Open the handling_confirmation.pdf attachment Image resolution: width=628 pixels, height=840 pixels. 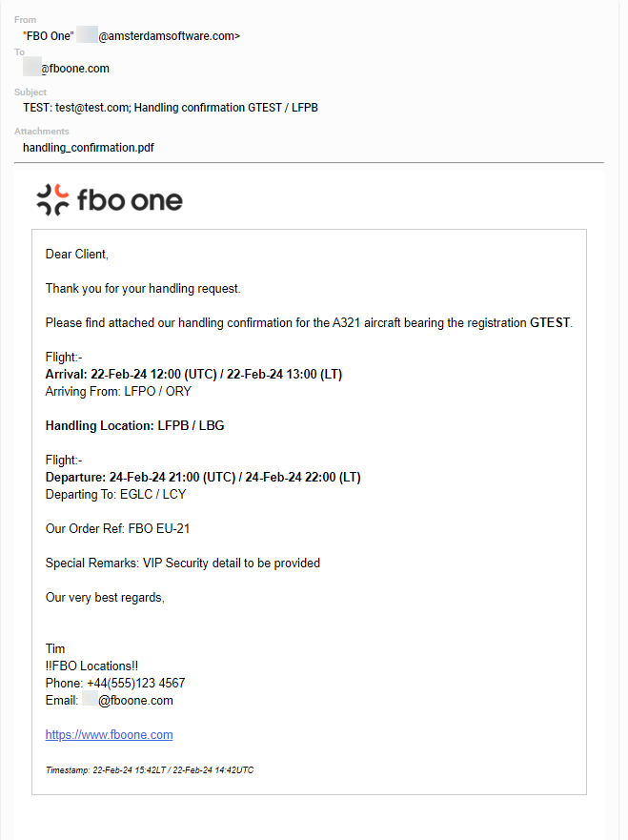pyautogui.click(x=89, y=148)
